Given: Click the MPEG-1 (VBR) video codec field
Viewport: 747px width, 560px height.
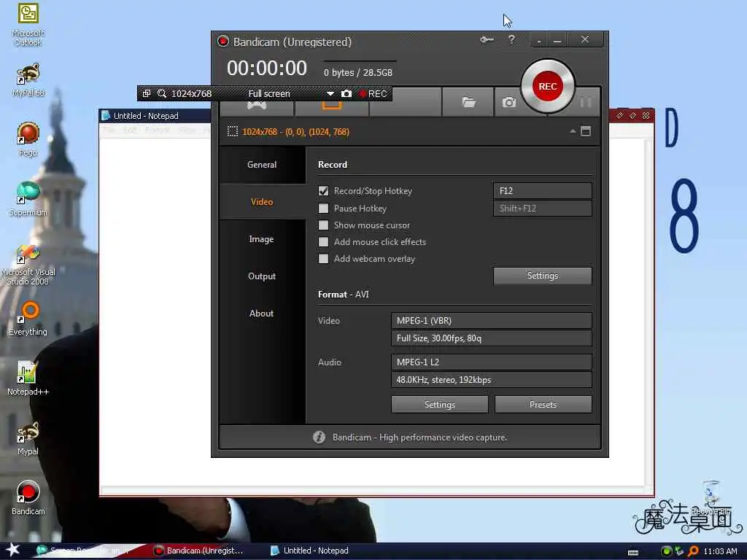Looking at the screenshot, I should 492,321.
